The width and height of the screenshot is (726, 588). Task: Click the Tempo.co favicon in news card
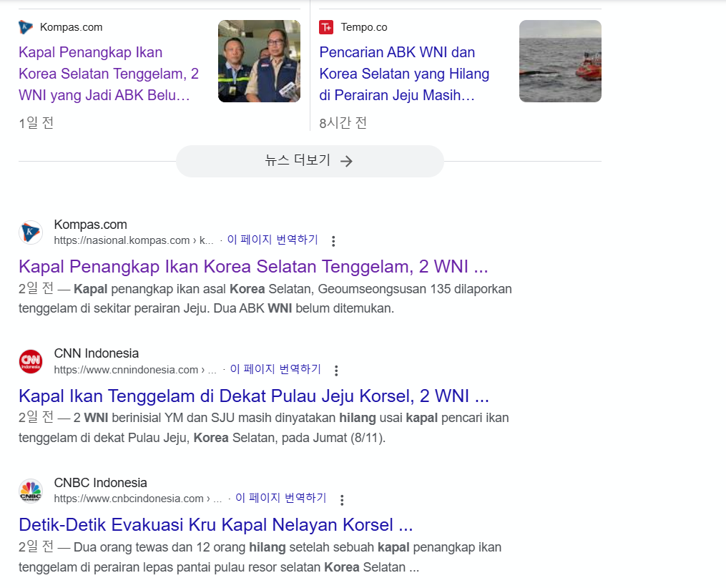[x=326, y=27]
